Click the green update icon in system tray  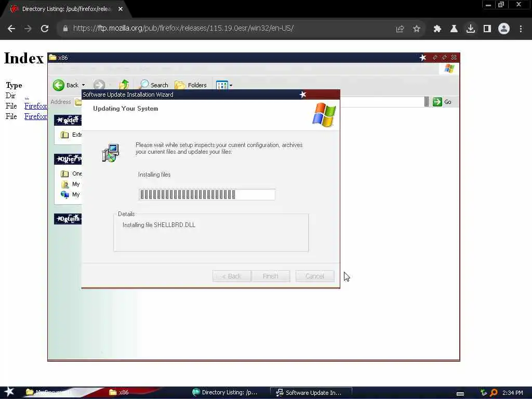tap(484, 393)
